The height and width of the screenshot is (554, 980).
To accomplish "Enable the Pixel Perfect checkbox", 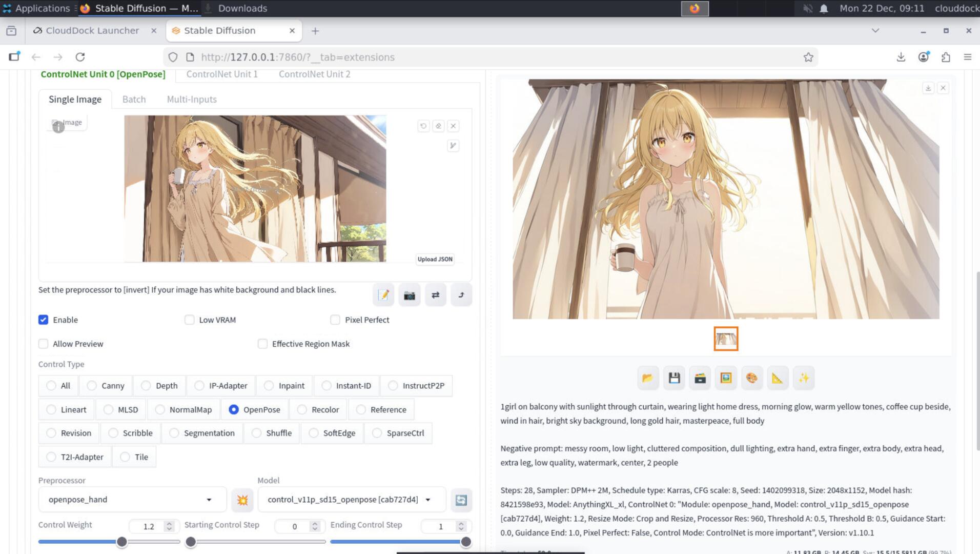I will click(x=335, y=320).
